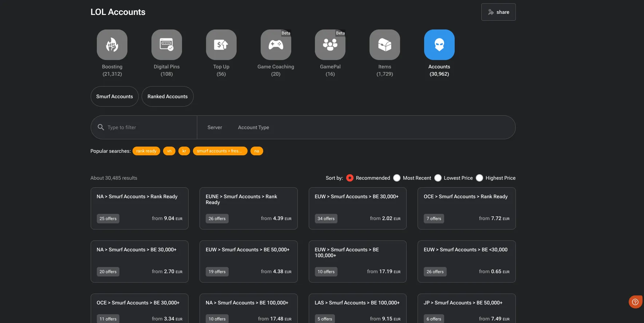Open EUW Smurf Accounts BE 100,000+ card
The height and width of the screenshot is (323, 644).
click(357, 262)
